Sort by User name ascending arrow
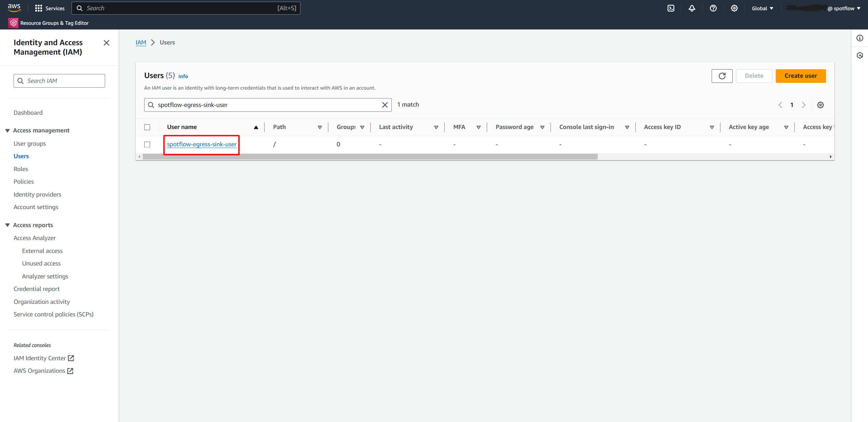 [x=256, y=127]
